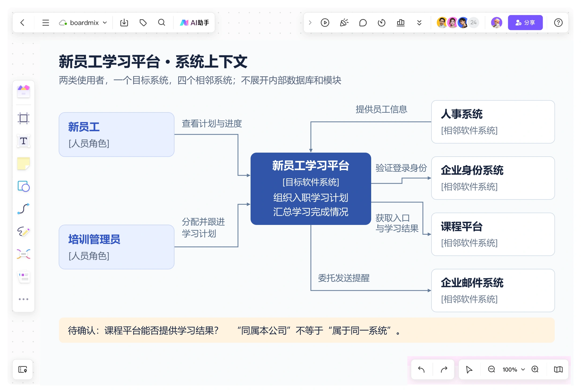Go back with the left arrow
This screenshot has width=581, height=392.
[23, 23]
